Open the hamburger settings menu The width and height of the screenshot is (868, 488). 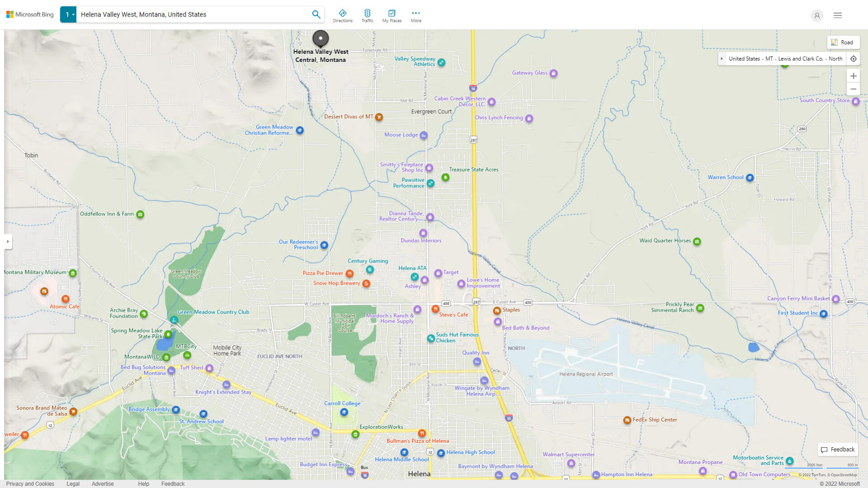click(x=837, y=15)
